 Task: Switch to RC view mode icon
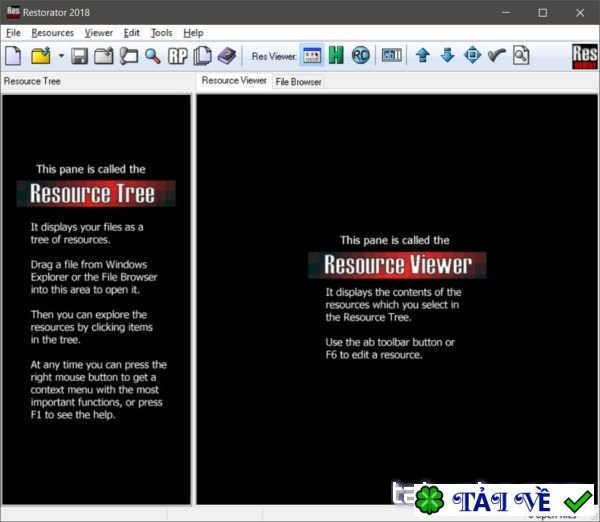[x=360, y=56]
